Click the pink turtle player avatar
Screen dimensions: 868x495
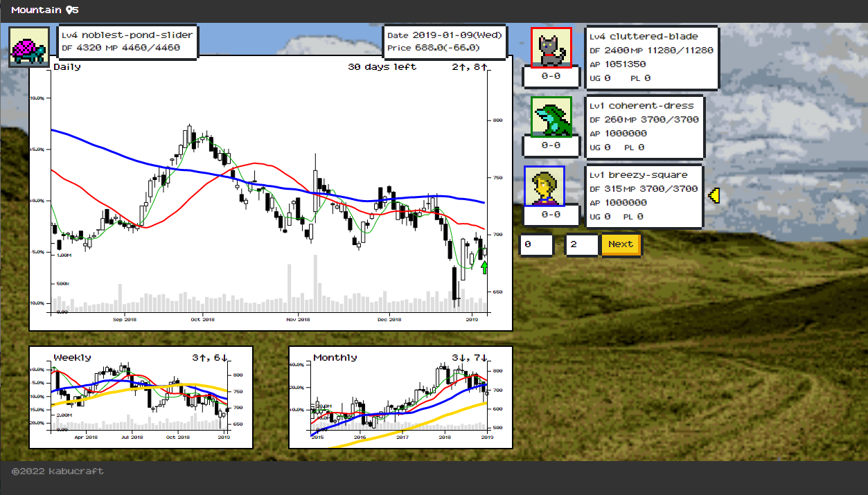pyautogui.click(x=29, y=47)
